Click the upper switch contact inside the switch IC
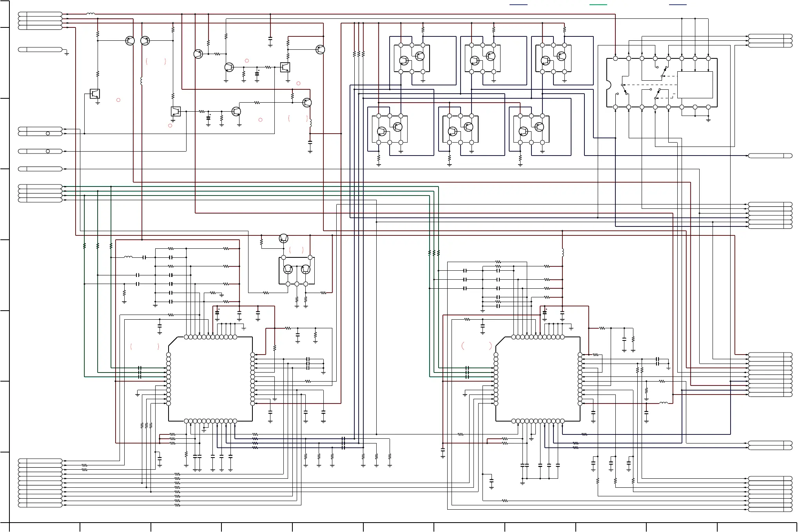798x532 pixels. pos(664,72)
